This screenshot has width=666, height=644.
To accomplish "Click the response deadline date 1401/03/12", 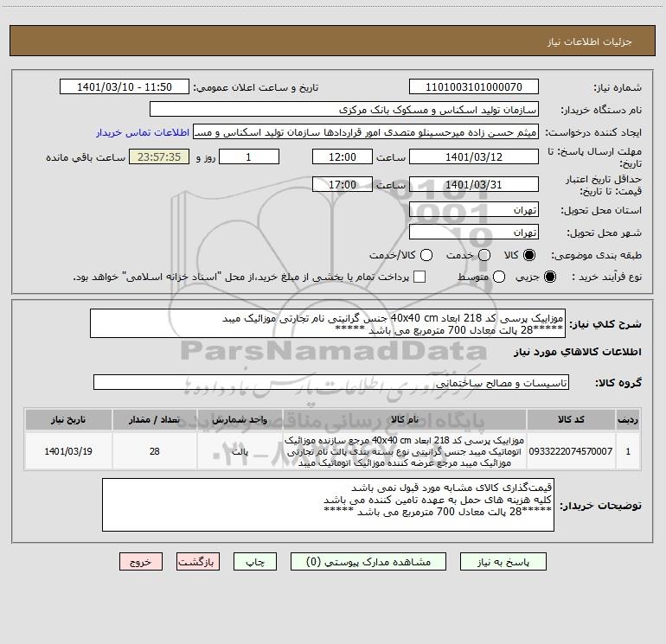I will coord(474,156).
